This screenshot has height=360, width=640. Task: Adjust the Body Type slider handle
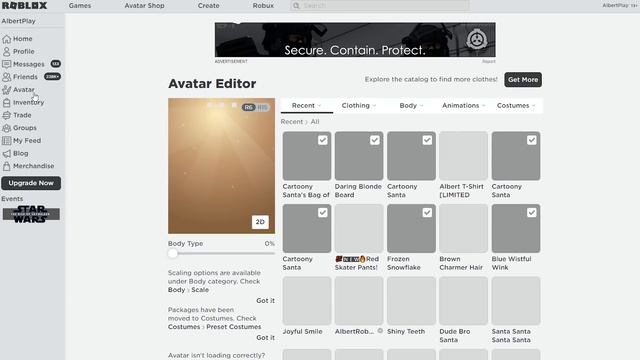pyautogui.click(x=173, y=253)
